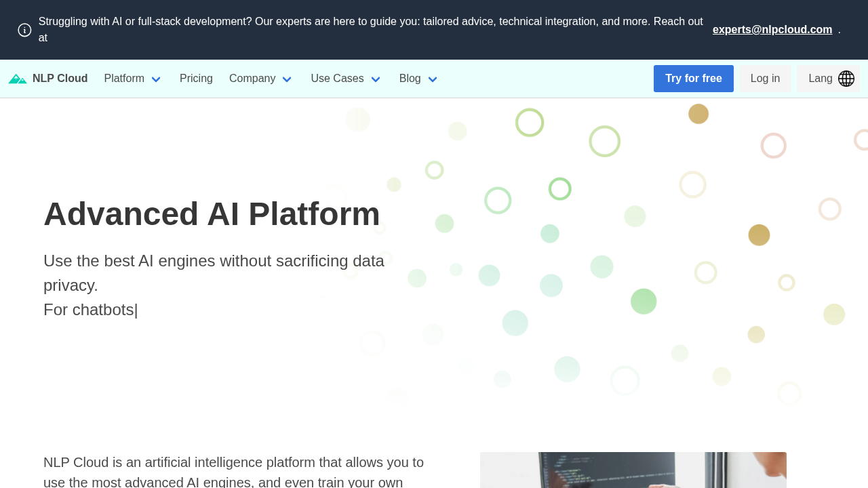Click the globe language icon

point(846,79)
